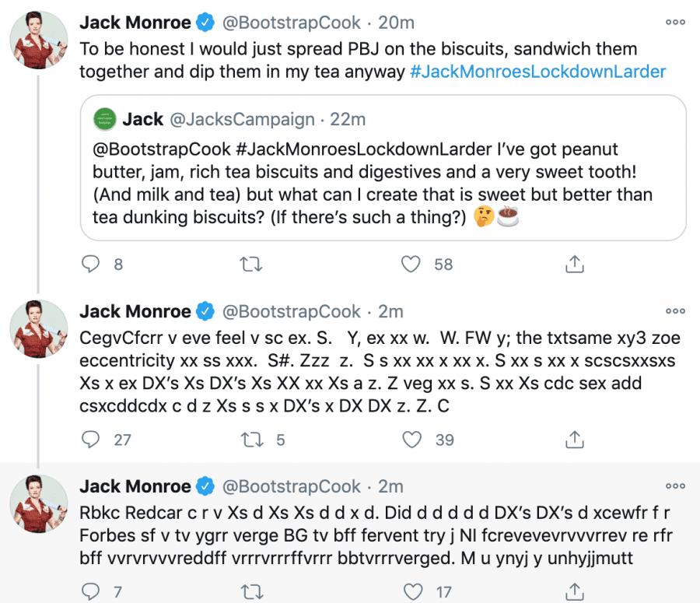Screen dimensions: 700x603
Task: Open Jack Monroe's avatar on first tweet
Action: click(39, 40)
